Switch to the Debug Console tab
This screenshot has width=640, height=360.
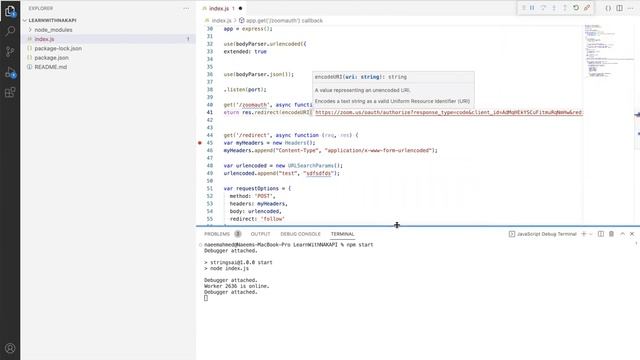point(300,234)
